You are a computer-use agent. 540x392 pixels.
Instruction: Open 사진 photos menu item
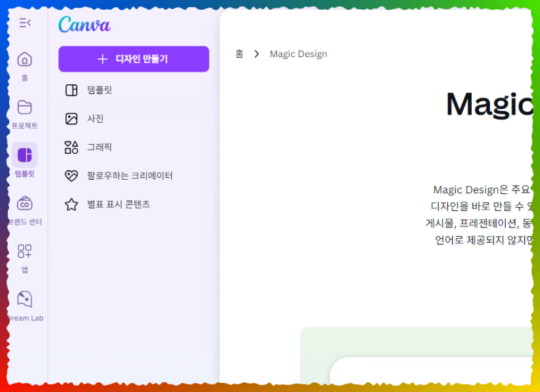coord(134,119)
